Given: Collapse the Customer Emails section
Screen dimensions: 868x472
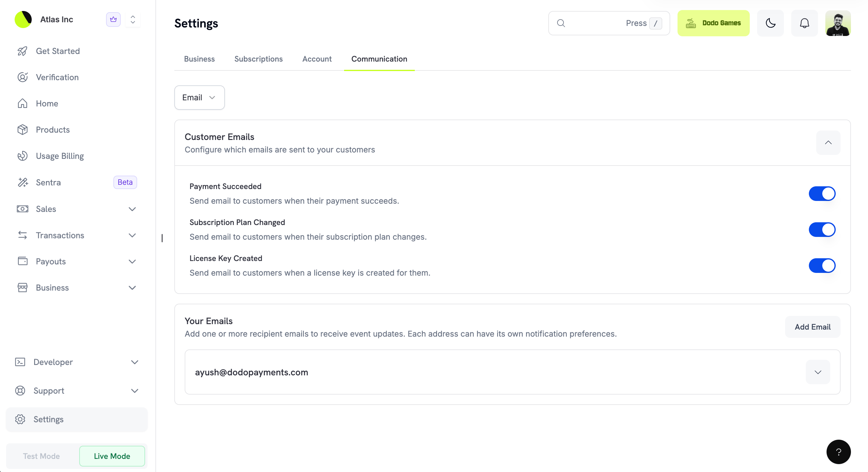Looking at the screenshot, I should pos(828,143).
